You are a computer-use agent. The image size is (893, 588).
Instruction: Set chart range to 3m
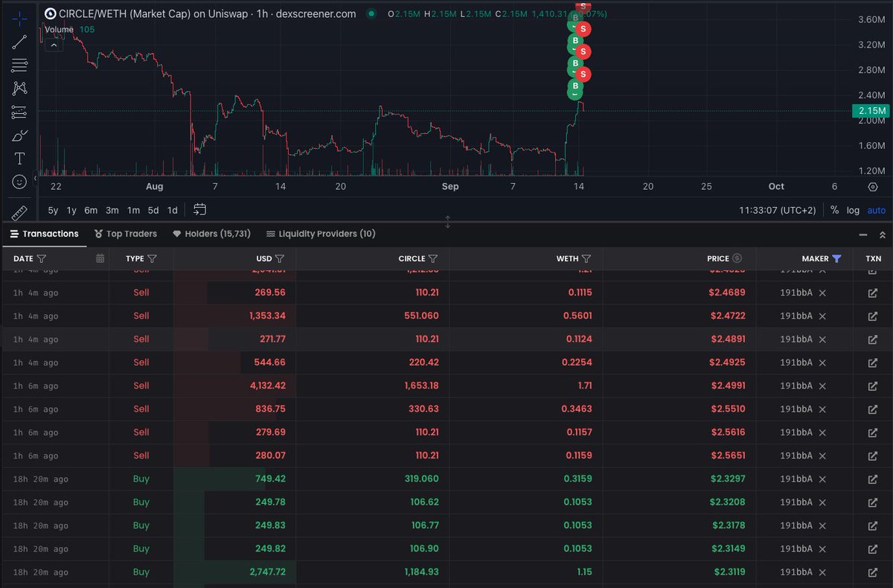(x=112, y=210)
